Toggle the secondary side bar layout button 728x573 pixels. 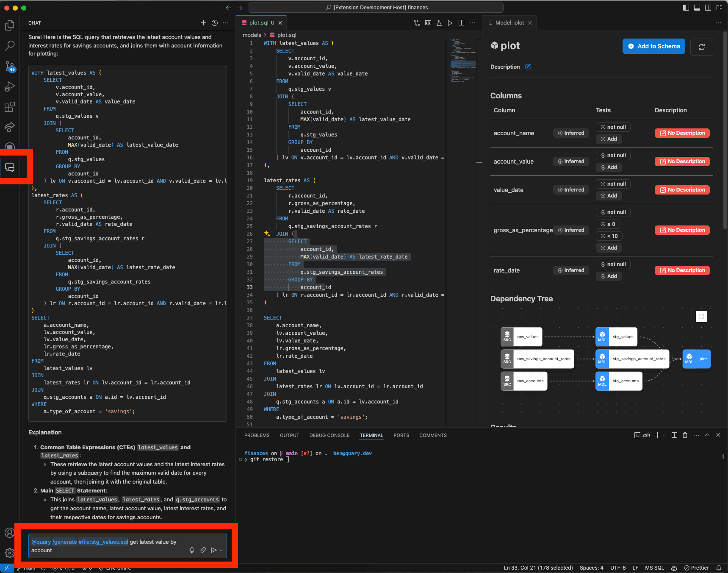(708, 8)
